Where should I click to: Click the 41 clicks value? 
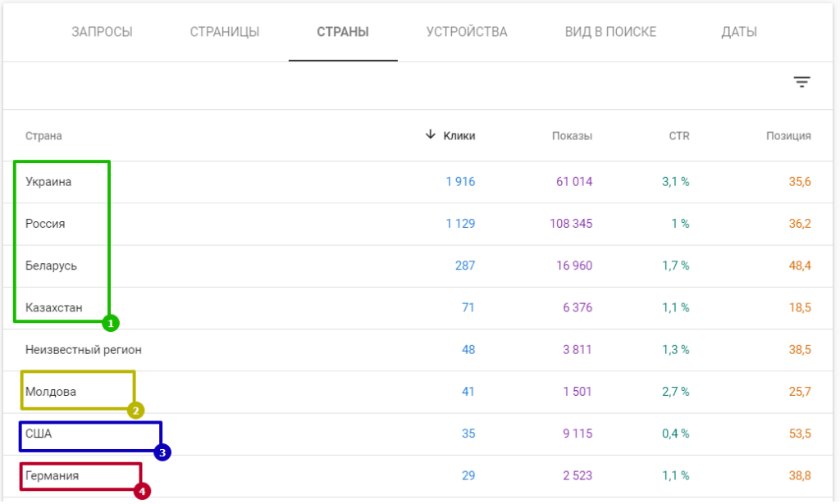click(468, 392)
